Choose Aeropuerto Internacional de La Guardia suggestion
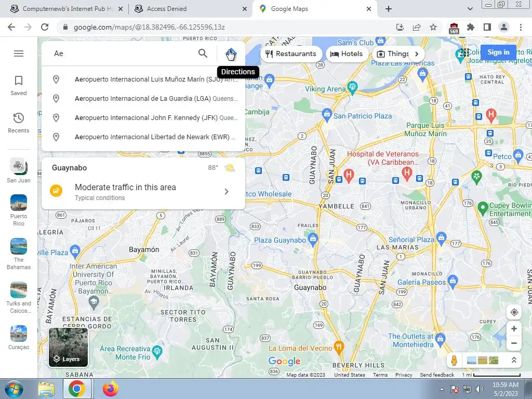Image resolution: width=532 pixels, height=399 pixels. click(143, 99)
